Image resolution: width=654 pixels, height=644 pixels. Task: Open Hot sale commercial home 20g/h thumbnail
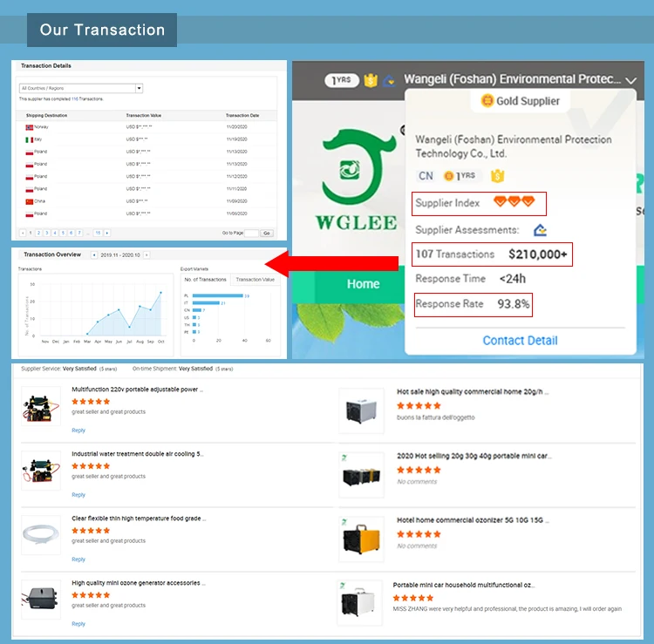tap(361, 410)
